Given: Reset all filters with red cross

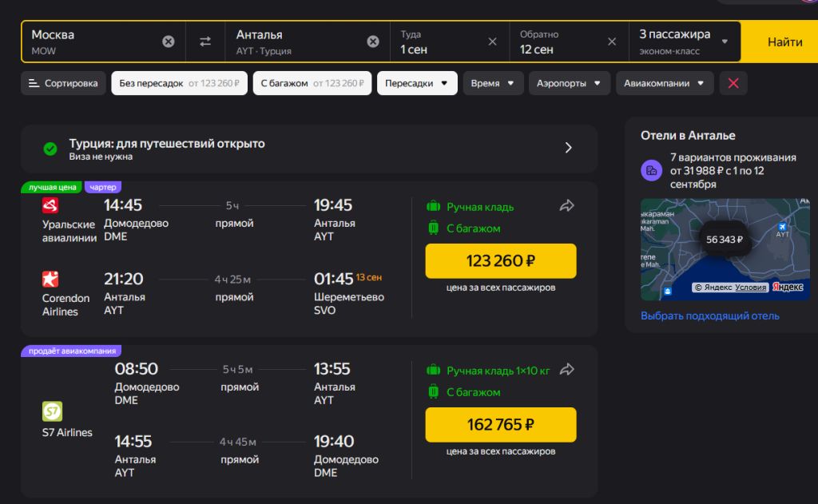Looking at the screenshot, I should [733, 83].
